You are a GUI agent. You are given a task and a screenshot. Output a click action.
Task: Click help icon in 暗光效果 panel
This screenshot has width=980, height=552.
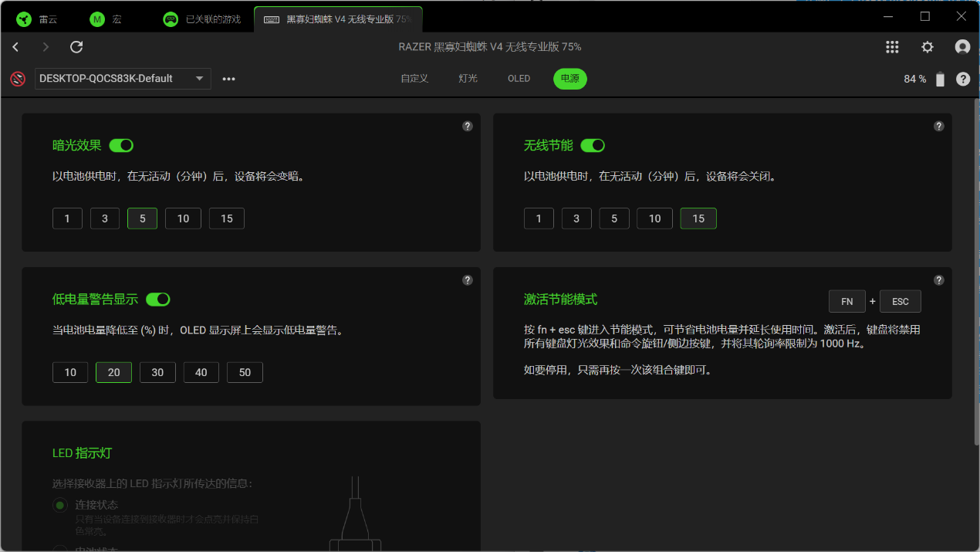[x=468, y=127]
